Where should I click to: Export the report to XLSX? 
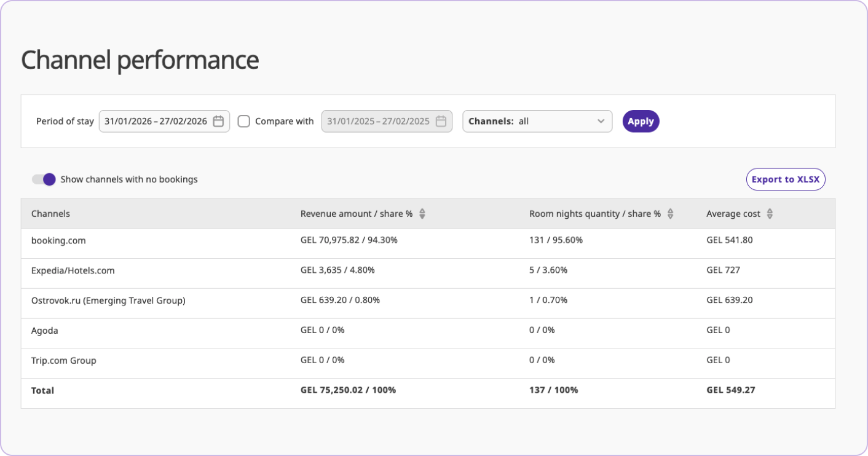(x=785, y=179)
